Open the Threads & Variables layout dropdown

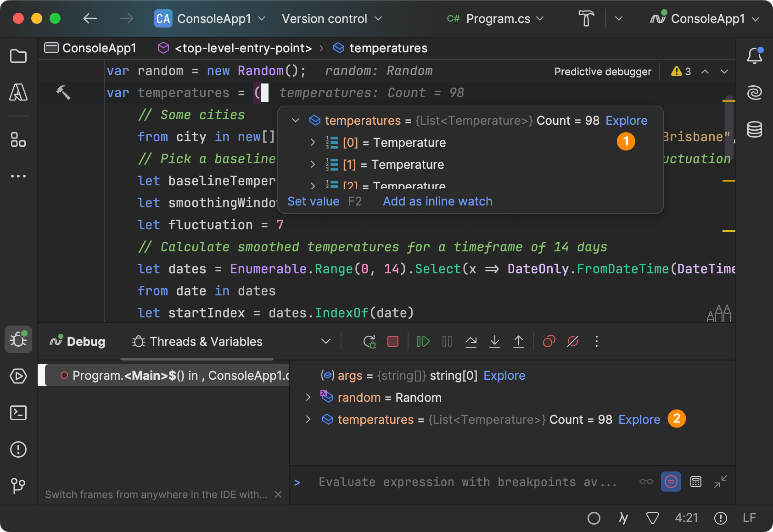click(326, 342)
